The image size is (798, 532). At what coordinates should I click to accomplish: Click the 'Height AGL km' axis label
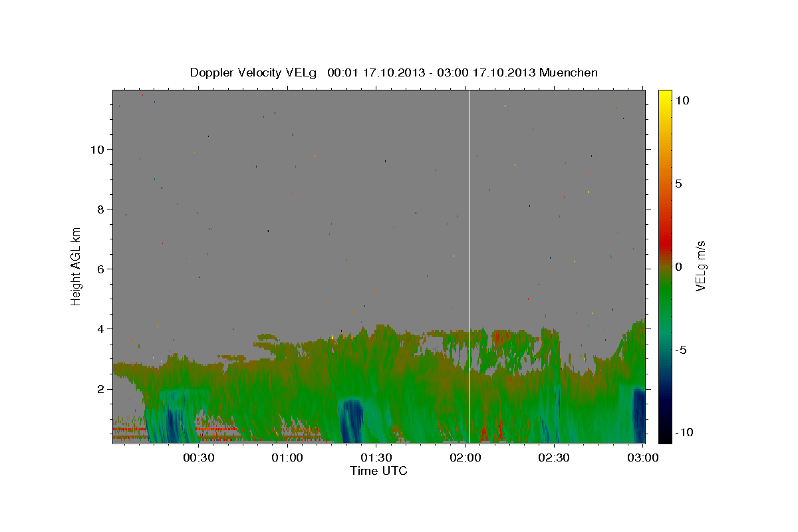click(76, 266)
